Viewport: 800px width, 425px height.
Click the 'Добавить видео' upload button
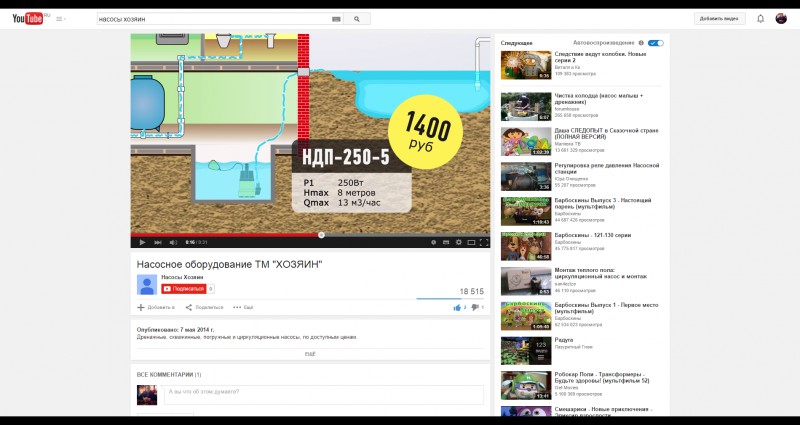[719, 18]
